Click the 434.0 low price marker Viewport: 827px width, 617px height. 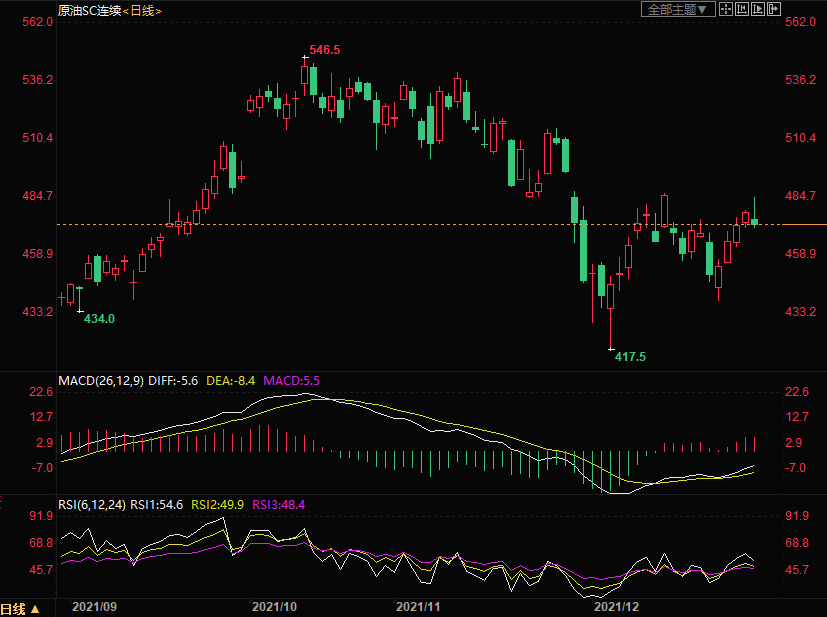click(x=98, y=318)
